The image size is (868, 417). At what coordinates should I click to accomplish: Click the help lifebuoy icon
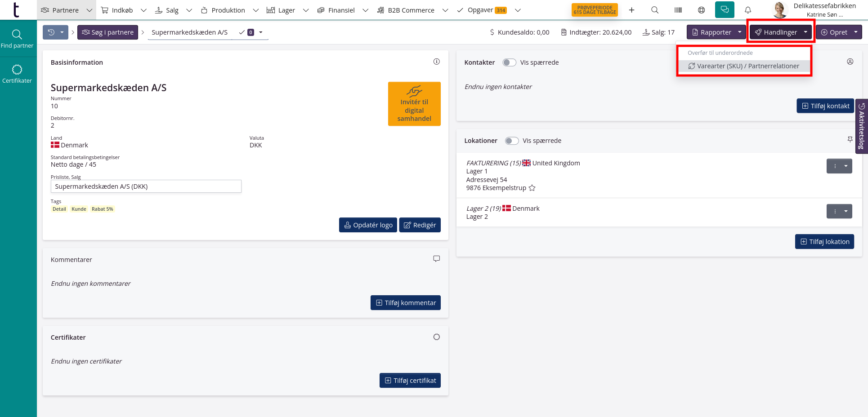pyautogui.click(x=701, y=10)
